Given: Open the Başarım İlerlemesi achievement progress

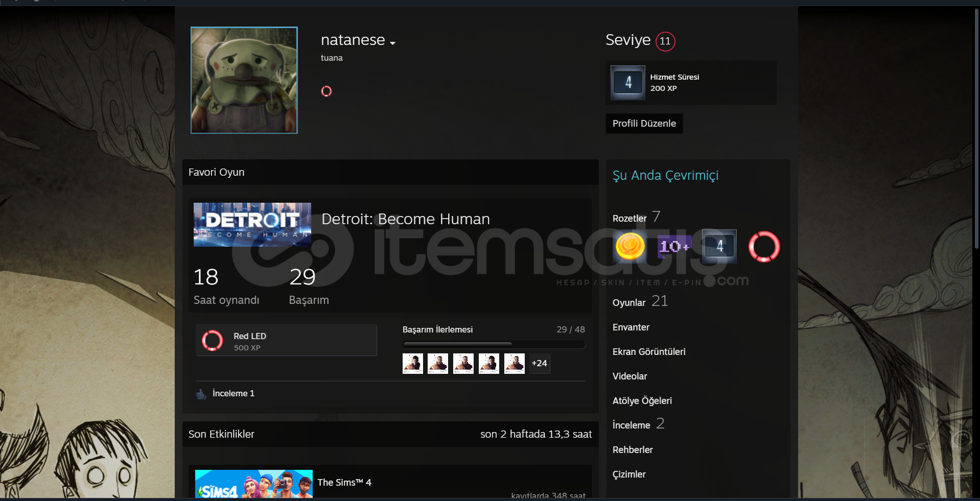Looking at the screenshot, I should [x=437, y=329].
